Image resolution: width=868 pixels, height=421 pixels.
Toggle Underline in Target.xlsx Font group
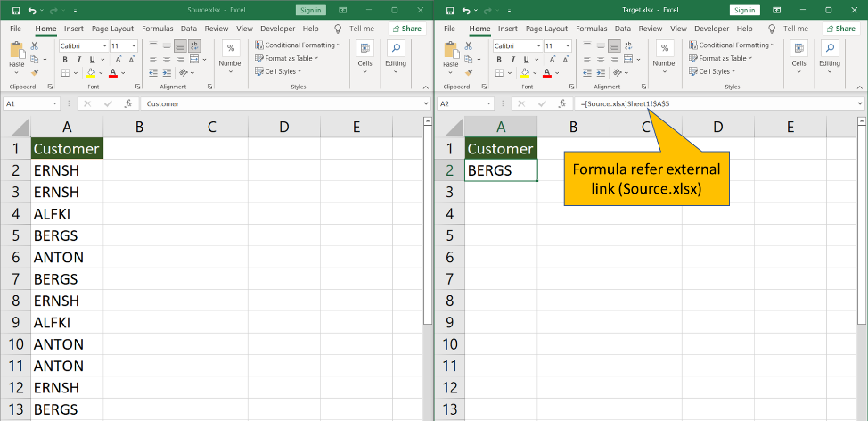point(526,59)
